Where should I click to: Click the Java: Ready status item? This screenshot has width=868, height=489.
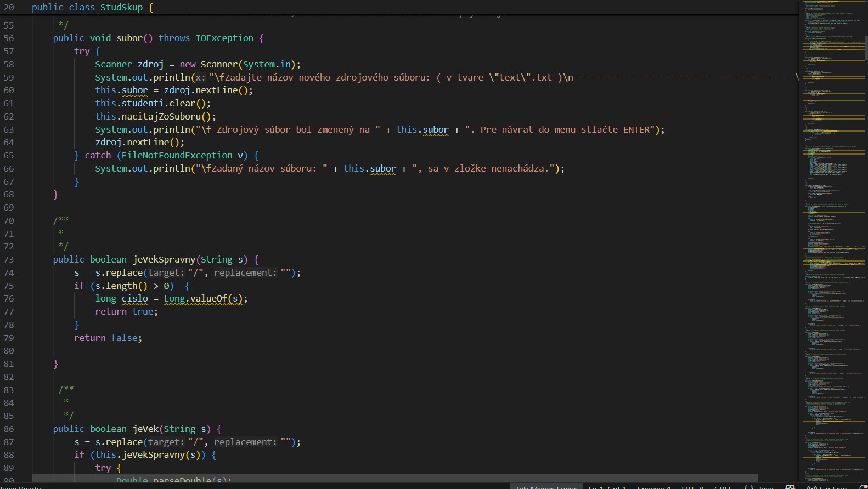[x=20, y=487]
